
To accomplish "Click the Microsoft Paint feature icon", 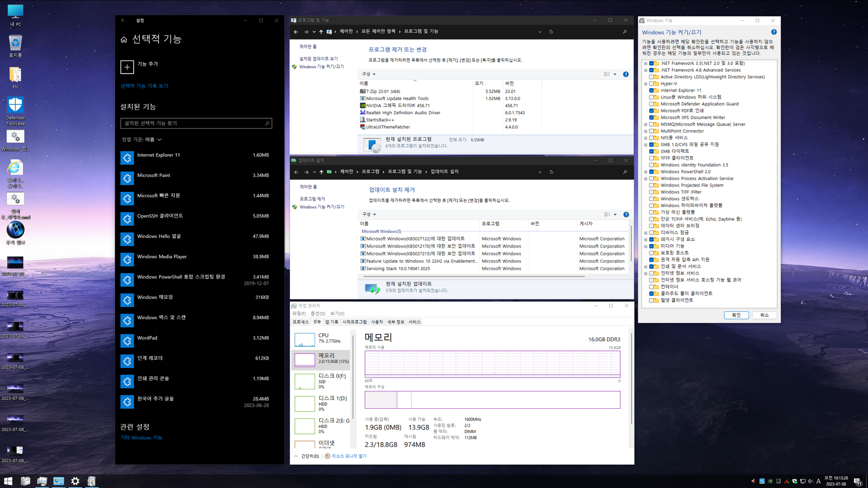I will (127, 178).
